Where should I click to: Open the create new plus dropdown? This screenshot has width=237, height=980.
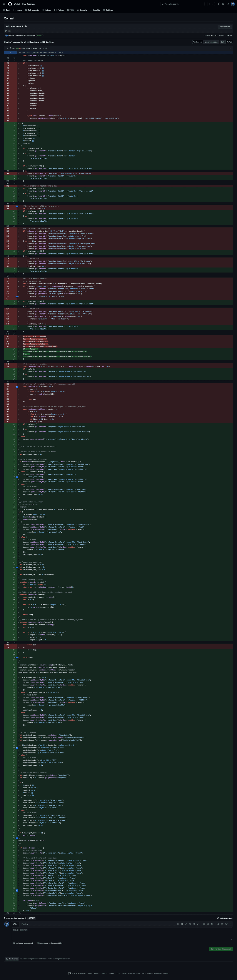pyautogui.click(x=210, y=4)
